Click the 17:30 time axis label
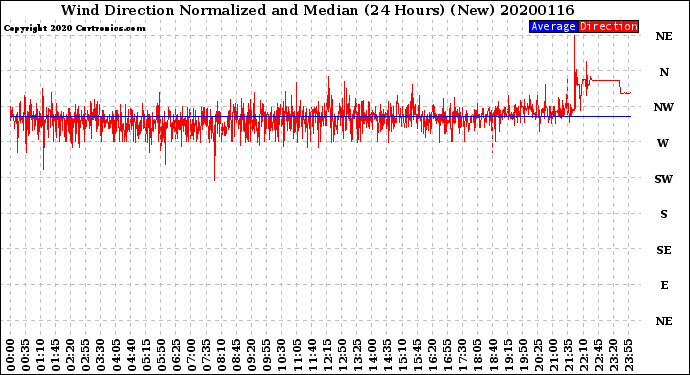The image size is (690, 375). point(463,355)
